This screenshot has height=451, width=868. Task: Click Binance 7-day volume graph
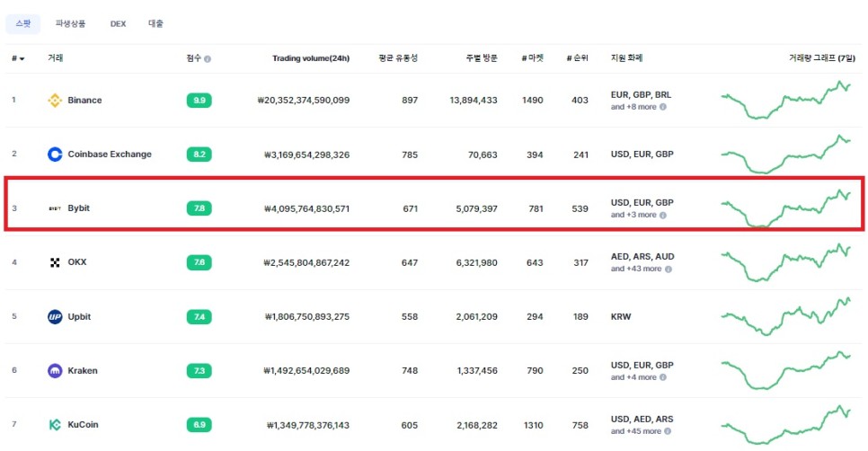pyautogui.click(x=786, y=100)
